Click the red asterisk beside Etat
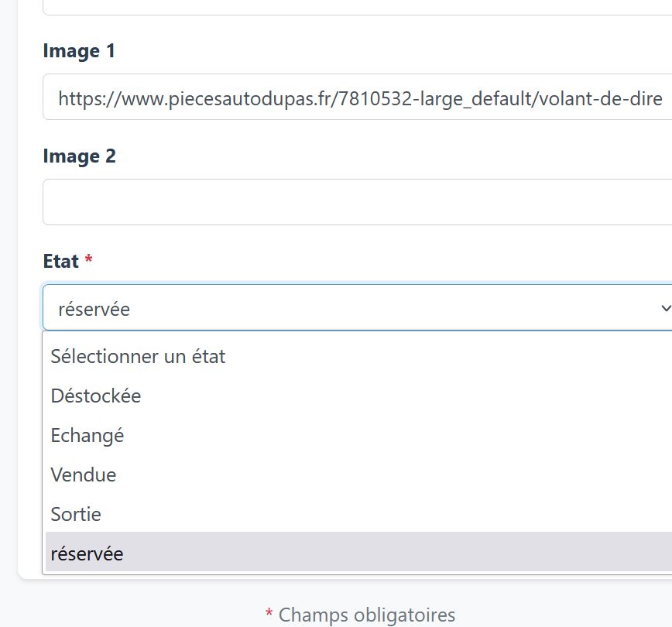Screen dimensions: 672x627 pos(89,259)
